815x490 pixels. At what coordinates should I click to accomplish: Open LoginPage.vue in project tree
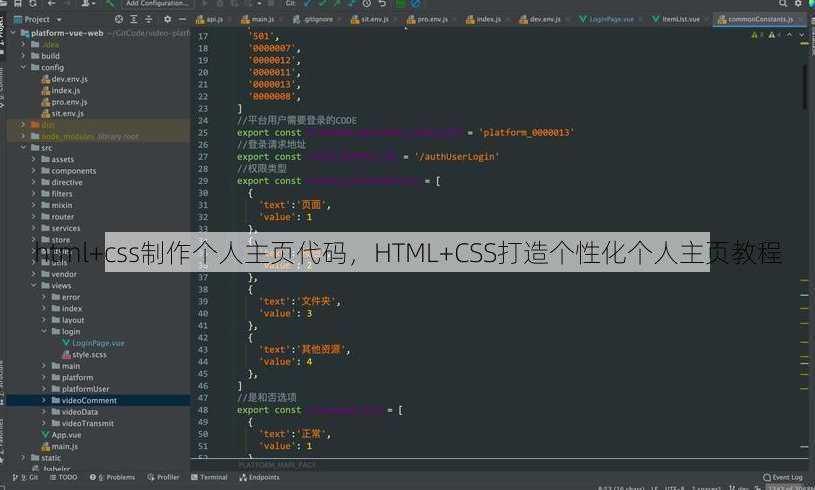pos(93,343)
